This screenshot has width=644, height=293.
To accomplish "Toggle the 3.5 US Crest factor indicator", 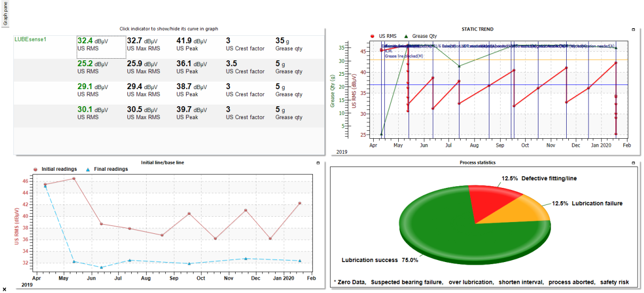I will click(245, 67).
